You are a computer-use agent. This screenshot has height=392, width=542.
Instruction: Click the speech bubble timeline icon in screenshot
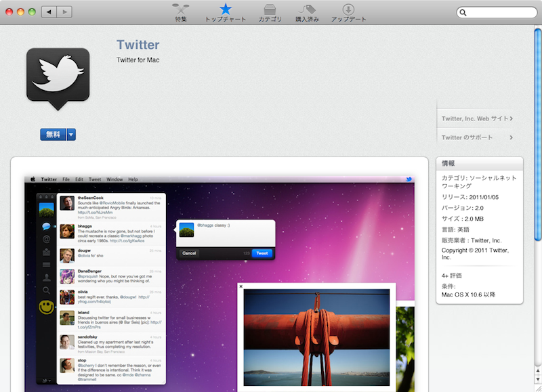click(46, 226)
